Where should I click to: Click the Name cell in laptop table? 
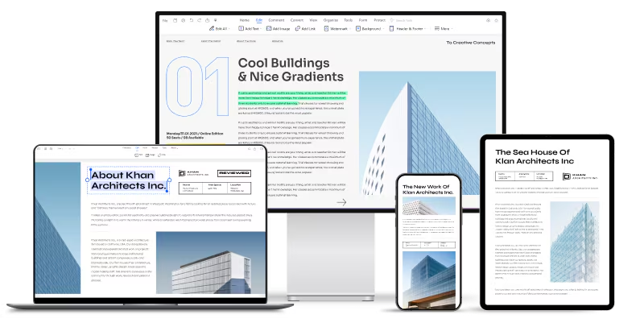point(192,188)
